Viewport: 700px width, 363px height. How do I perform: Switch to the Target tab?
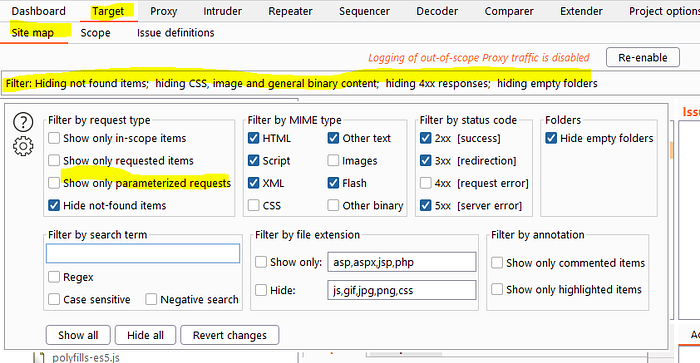pos(108,11)
